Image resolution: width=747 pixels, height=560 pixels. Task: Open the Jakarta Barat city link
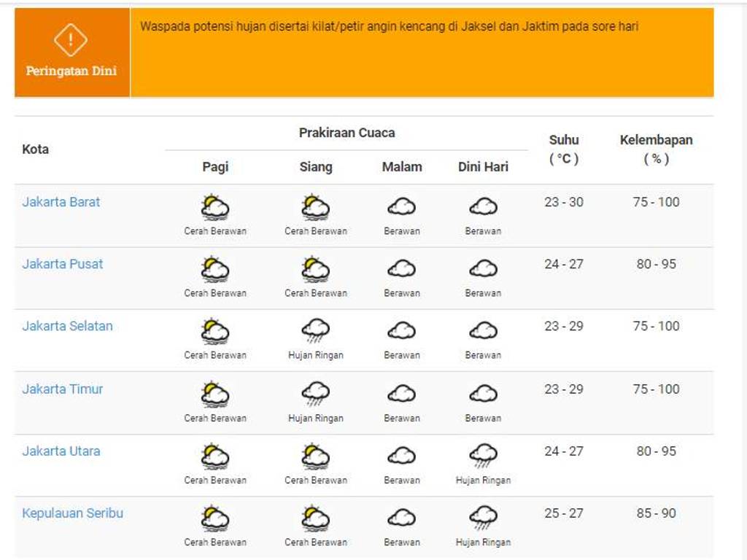[x=61, y=202]
